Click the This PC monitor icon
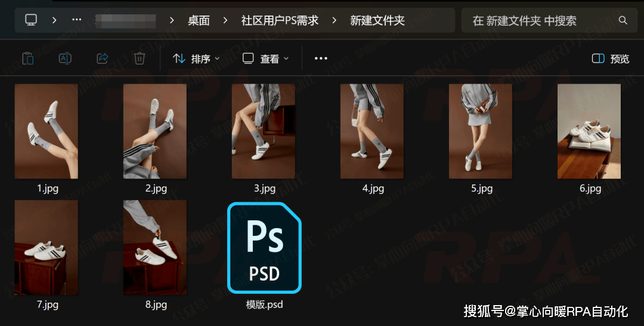 31,20
